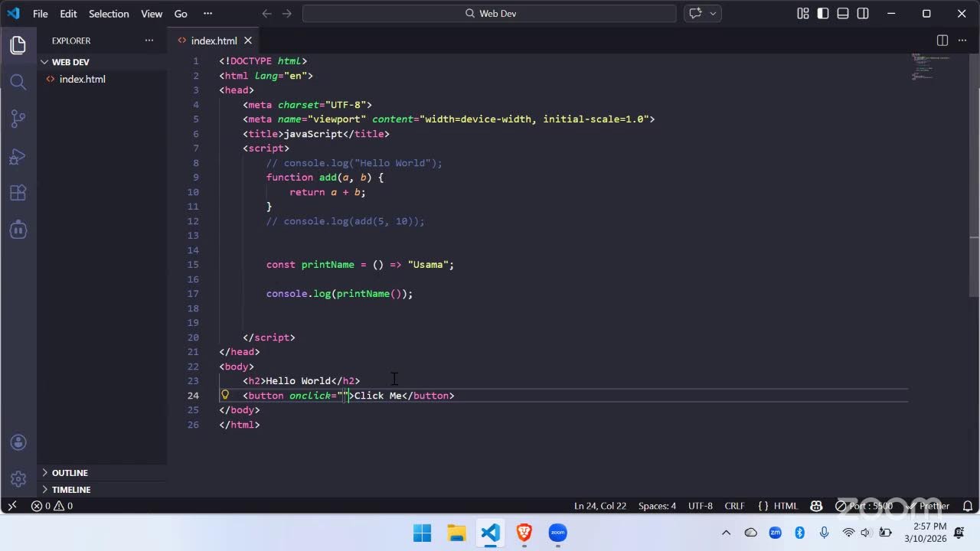The width and height of the screenshot is (980, 551).
Task: Collapse the WEB DEV folder section
Action: tap(102, 62)
